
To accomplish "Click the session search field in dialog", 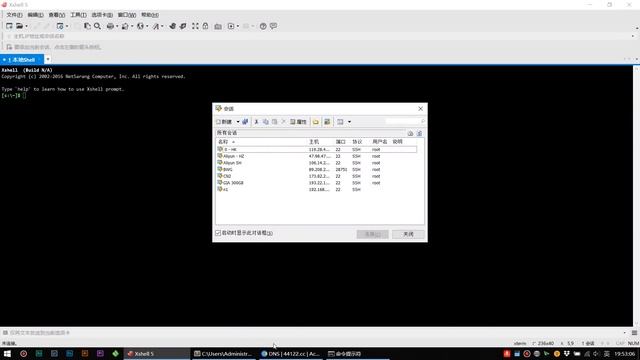I will click(x=405, y=121).
